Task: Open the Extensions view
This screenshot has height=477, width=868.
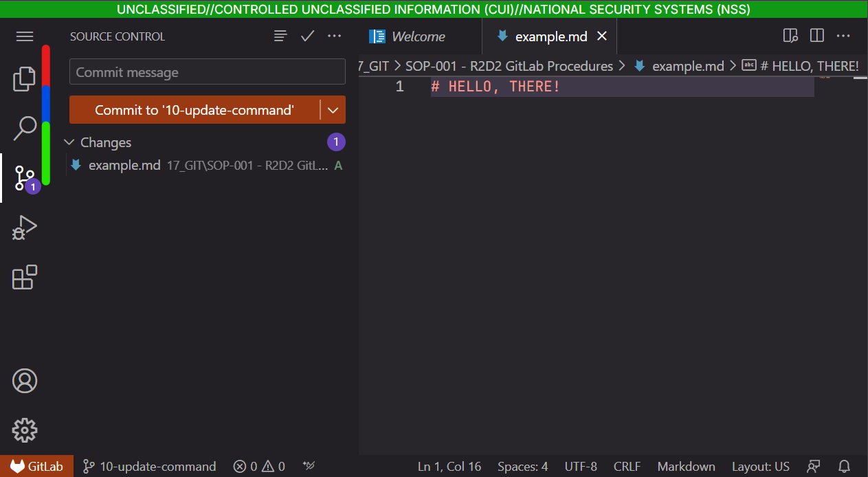Action: (25, 277)
